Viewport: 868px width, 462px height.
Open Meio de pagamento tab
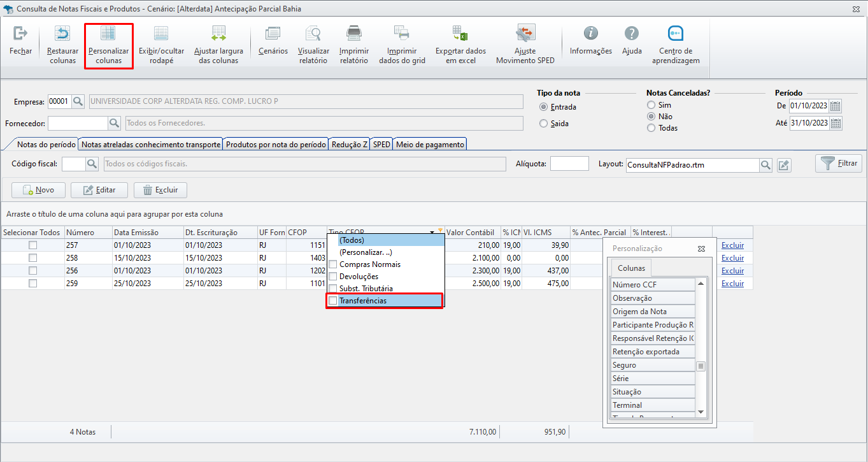(430, 145)
